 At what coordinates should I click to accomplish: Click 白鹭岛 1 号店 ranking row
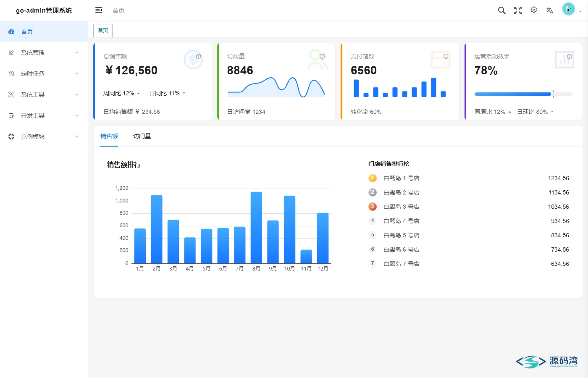pyautogui.click(x=469, y=178)
